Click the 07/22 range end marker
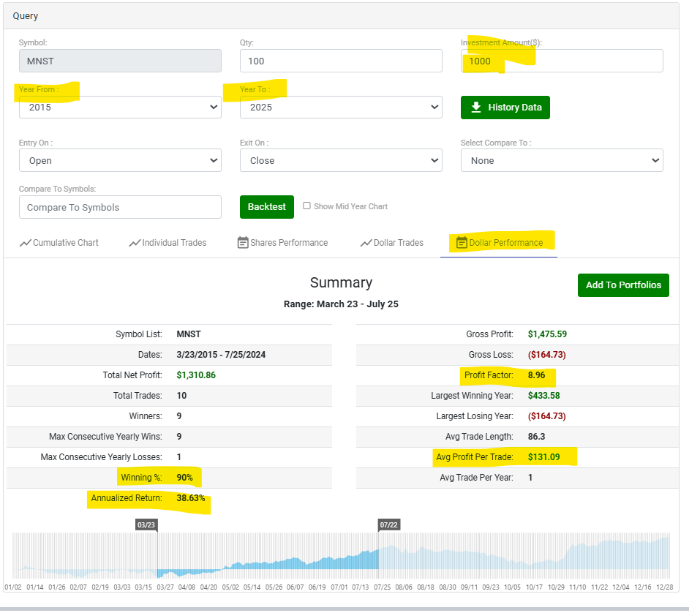 [x=389, y=524]
